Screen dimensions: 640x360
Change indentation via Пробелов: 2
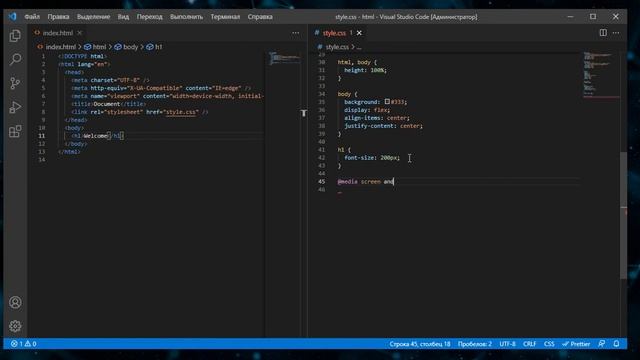click(x=475, y=344)
